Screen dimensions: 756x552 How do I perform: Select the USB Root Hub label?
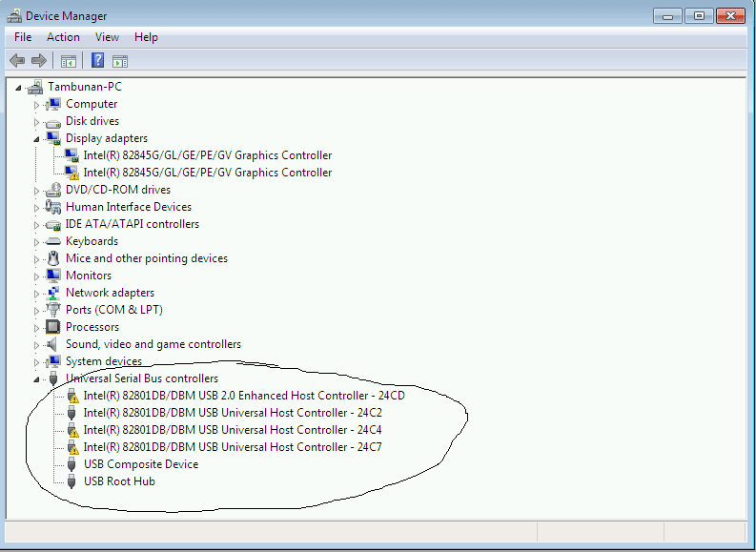tap(119, 481)
